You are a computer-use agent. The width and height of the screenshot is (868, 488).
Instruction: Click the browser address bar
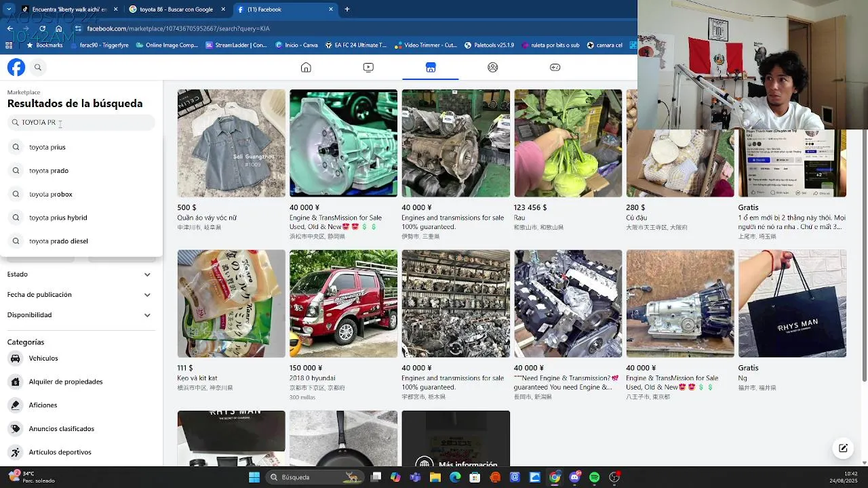pos(353,28)
